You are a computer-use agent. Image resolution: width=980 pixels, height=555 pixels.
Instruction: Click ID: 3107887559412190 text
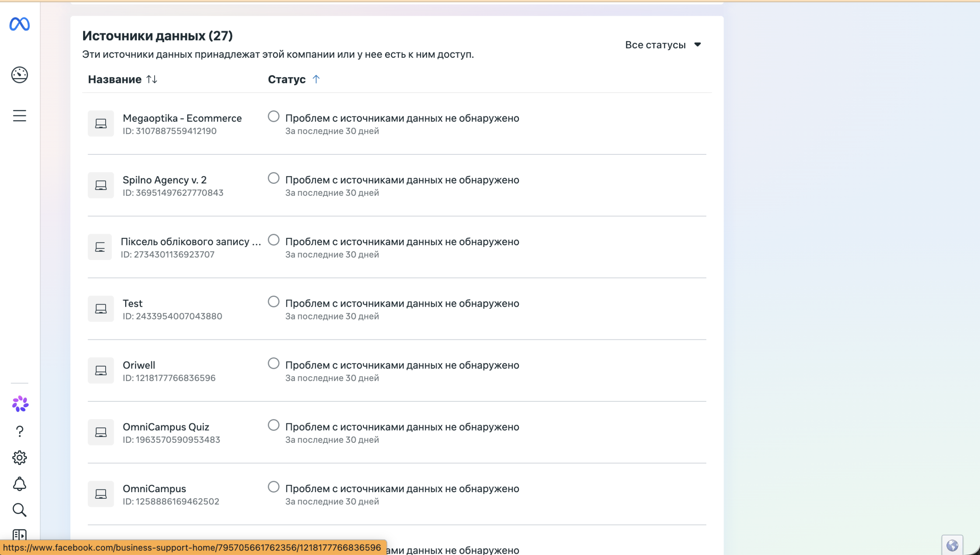tap(170, 131)
